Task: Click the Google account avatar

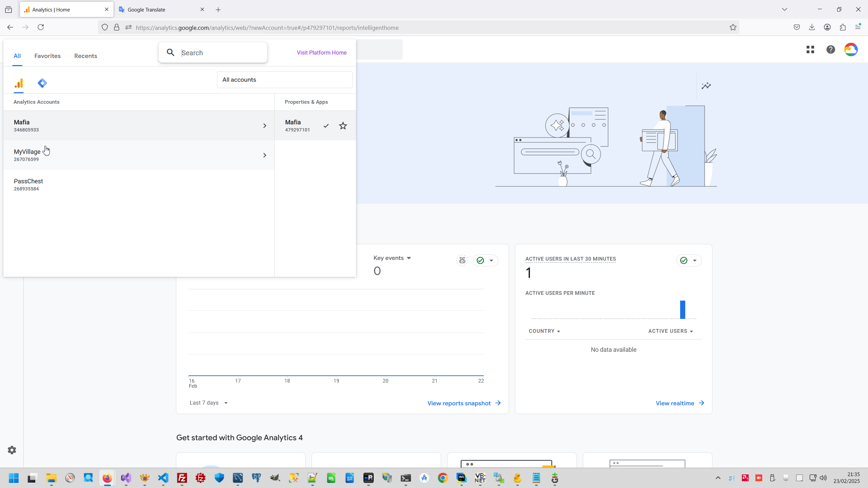Action: 851,50
